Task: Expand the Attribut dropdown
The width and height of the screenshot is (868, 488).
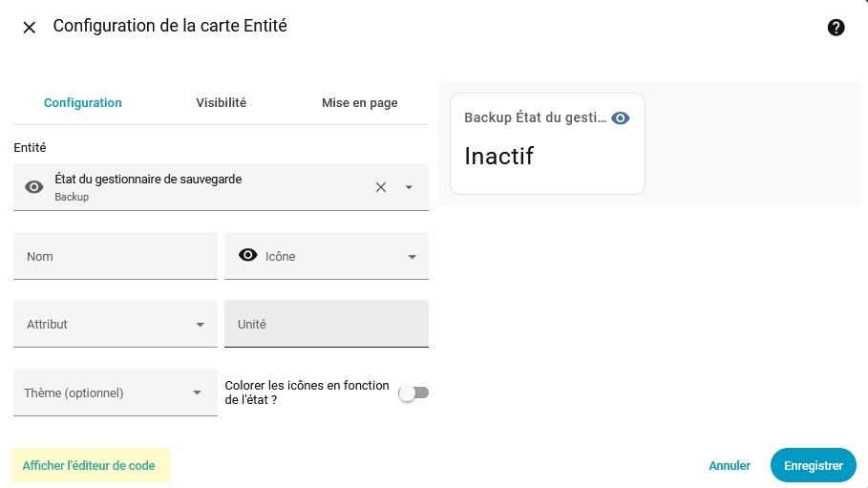Action: [x=200, y=325]
